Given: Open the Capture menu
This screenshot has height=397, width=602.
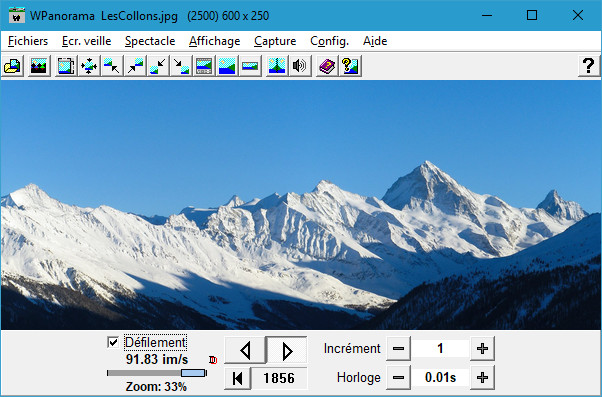Looking at the screenshot, I should [275, 41].
